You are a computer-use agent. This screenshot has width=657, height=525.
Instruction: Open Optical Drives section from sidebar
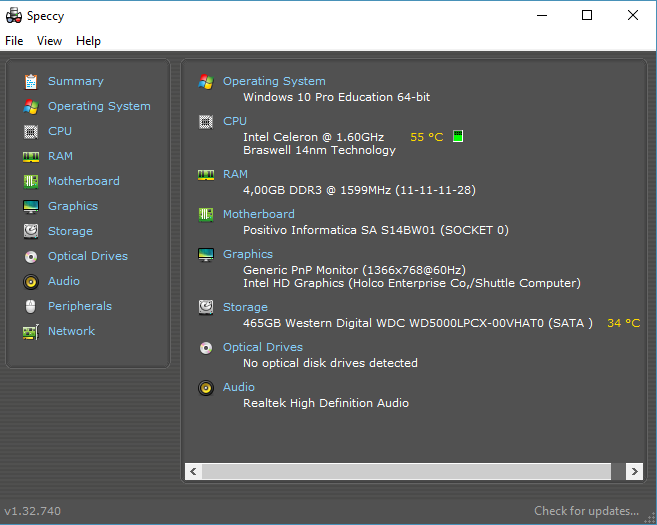(x=88, y=256)
